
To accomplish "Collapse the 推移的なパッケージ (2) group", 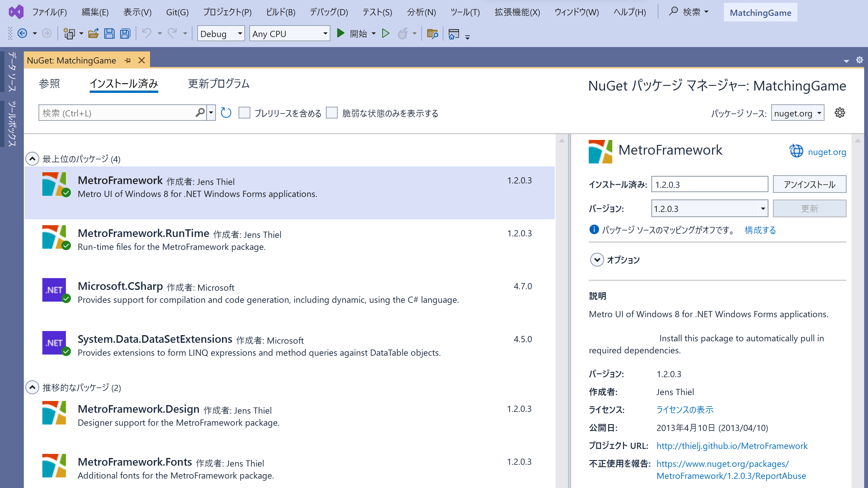I will pyautogui.click(x=32, y=387).
